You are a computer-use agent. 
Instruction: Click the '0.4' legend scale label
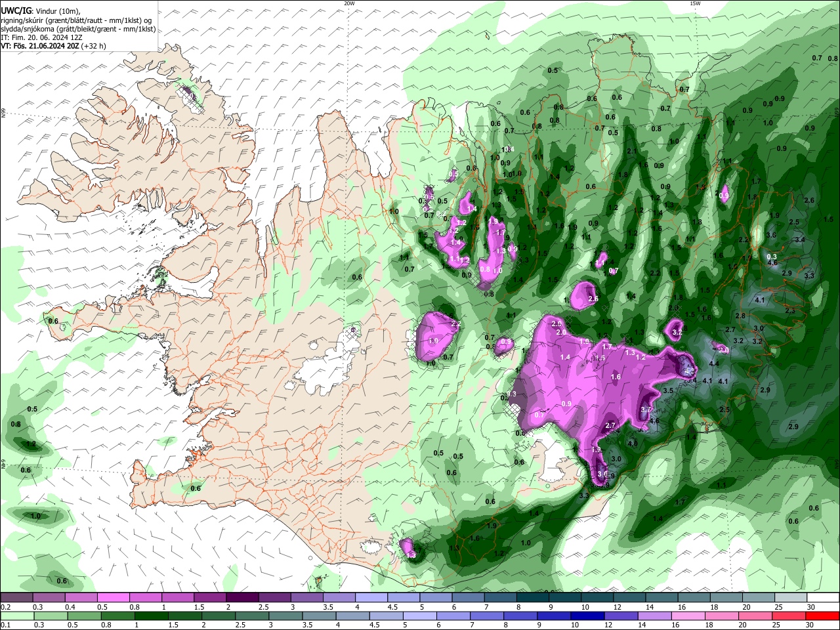(70, 607)
